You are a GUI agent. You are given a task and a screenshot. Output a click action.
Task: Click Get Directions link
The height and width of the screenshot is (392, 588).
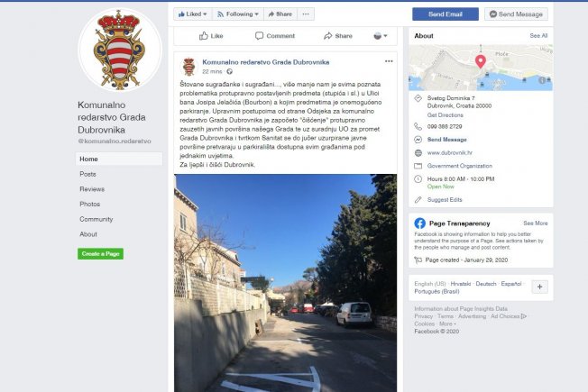click(x=446, y=115)
